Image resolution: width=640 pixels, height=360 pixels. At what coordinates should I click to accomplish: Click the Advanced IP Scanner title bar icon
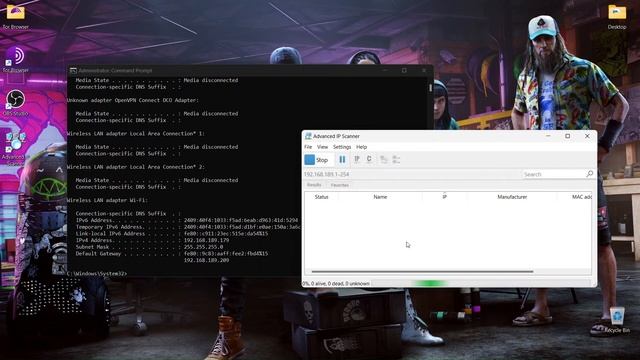pos(308,136)
